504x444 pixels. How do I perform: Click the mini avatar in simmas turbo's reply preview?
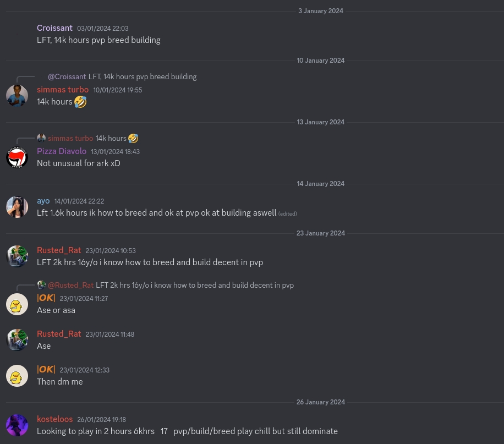41,138
